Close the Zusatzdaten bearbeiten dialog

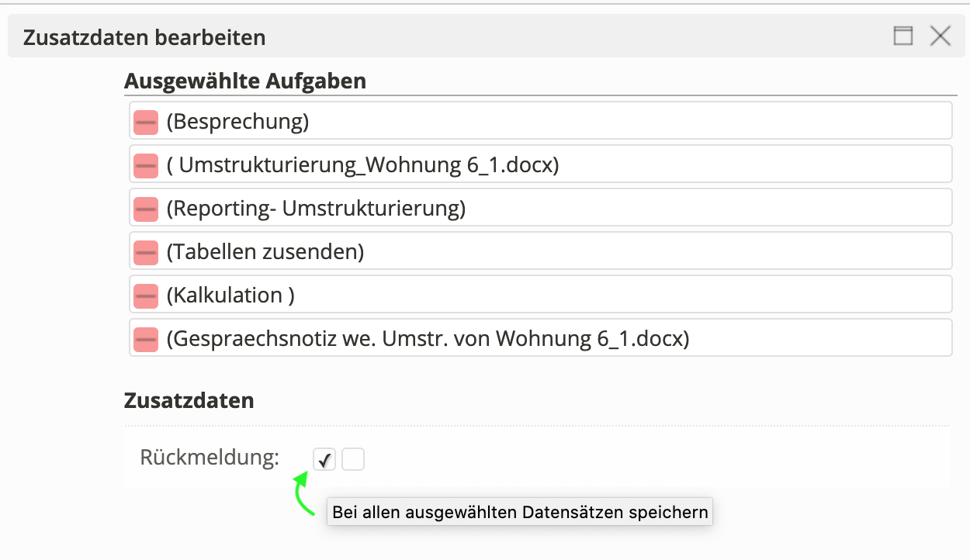tap(941, 36)
